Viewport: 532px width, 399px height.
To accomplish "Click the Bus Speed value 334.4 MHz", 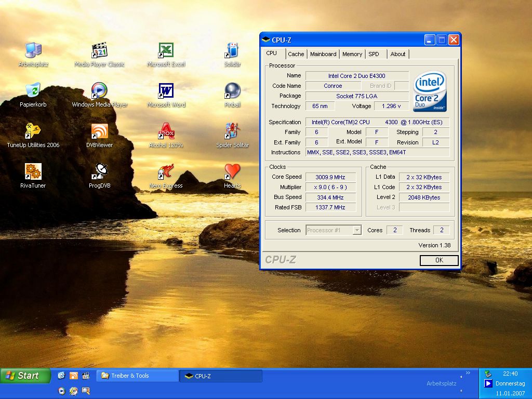I will click(330, 197).
